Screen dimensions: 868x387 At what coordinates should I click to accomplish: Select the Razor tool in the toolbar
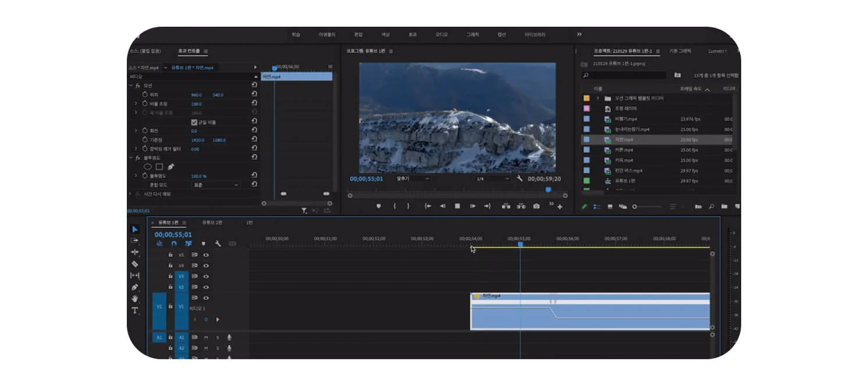(x=135, y=264)
